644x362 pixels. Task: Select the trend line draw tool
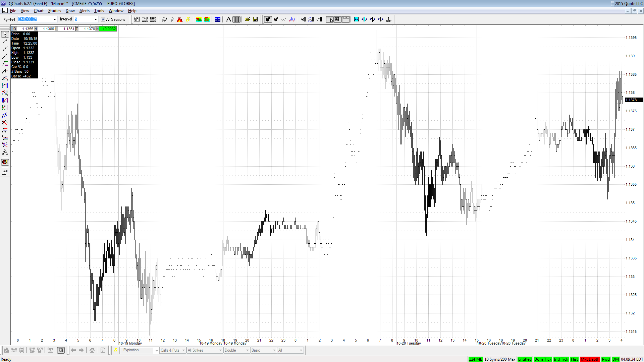5,42
